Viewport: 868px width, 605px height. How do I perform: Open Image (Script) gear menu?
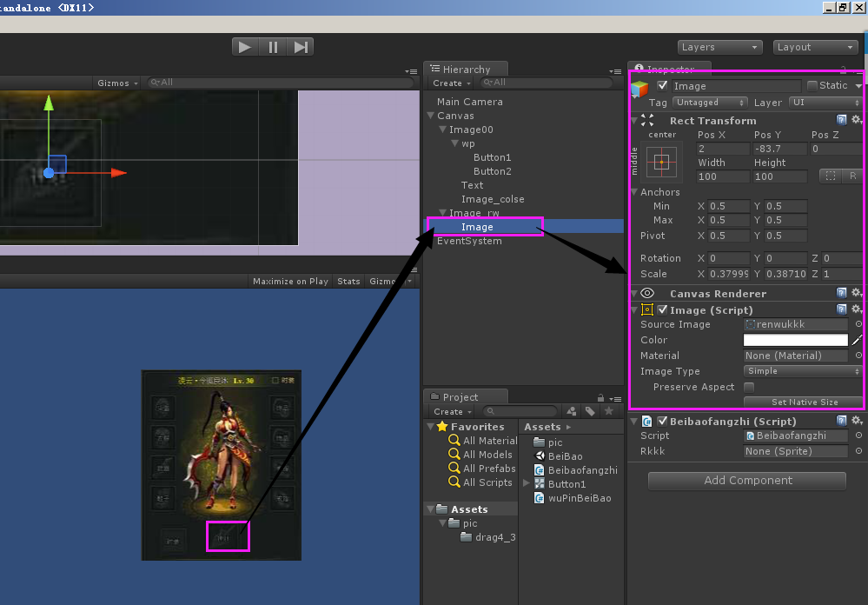pyautogui.click(x=857, y=309)
